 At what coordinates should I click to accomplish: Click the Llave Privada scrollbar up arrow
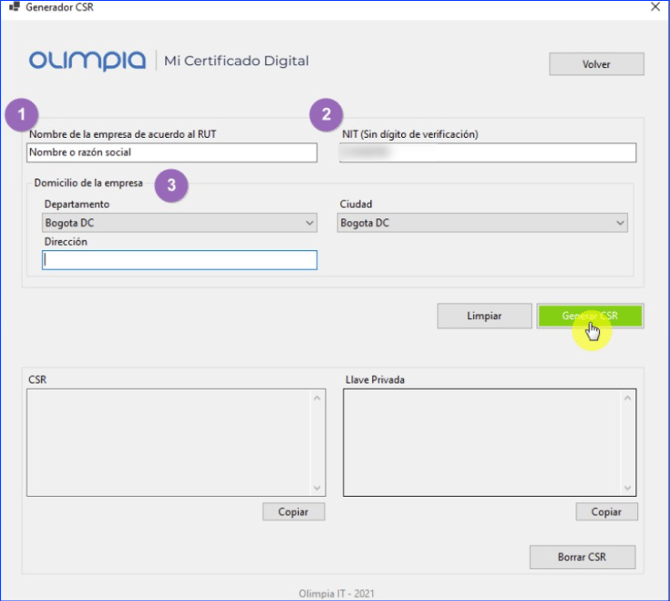coord(629,398)
